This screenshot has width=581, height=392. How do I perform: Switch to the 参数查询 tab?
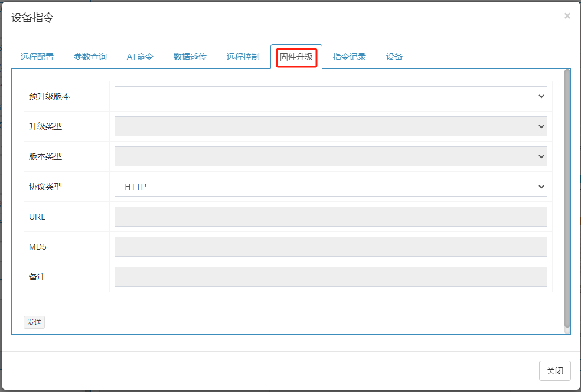coord(90,57)
